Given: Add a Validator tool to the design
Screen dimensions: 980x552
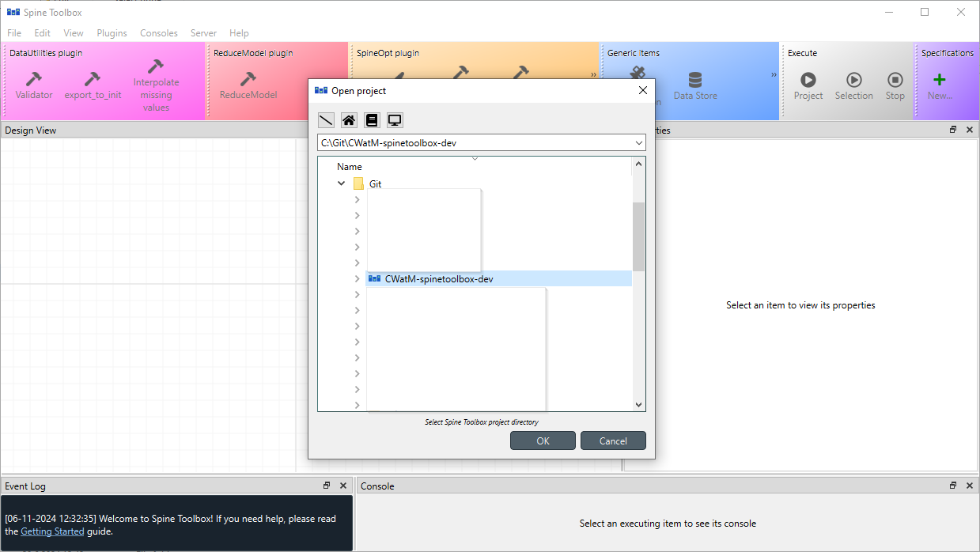Looking at the screenshot, I should [34, 86].
